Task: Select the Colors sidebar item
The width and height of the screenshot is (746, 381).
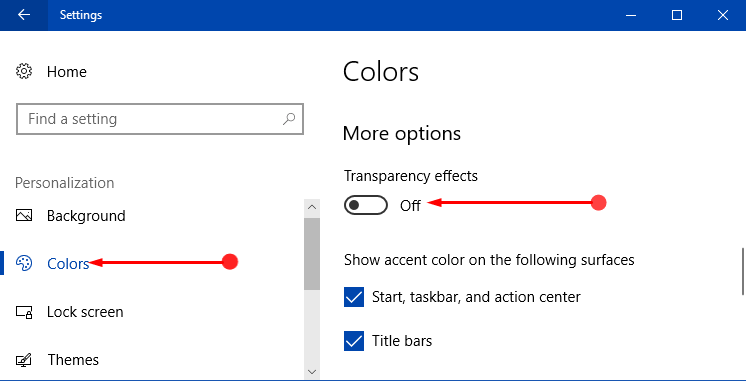Action: [68, 264]
